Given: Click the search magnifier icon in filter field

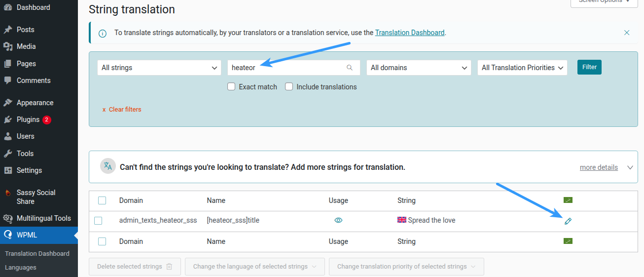Looking at the screenshot, I should (x=350, y=68).
